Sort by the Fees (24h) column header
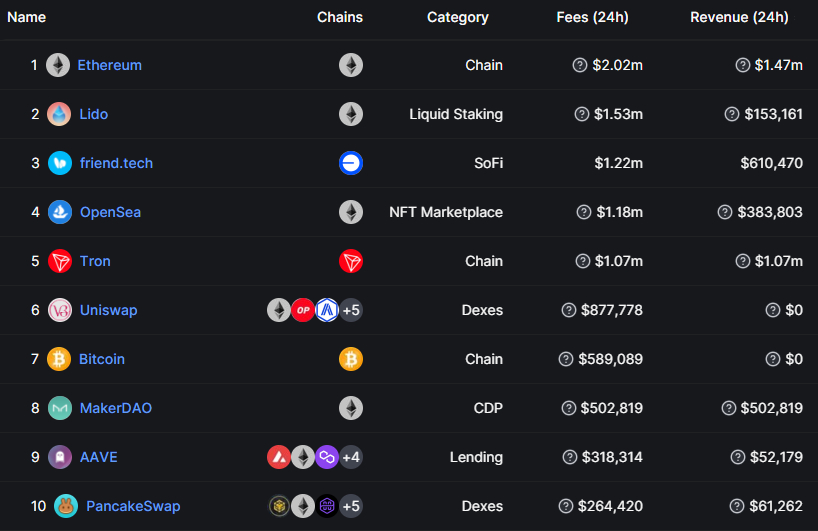 point(592,17)
